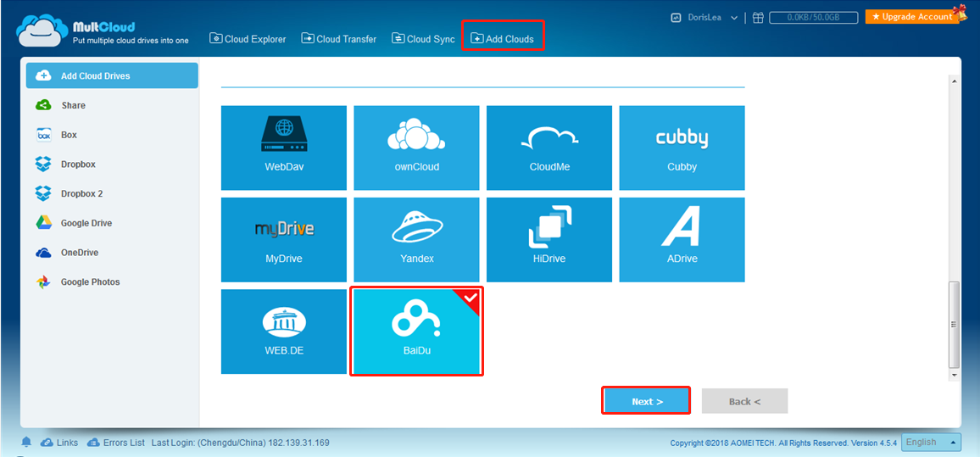
Task: Open the Cloud Transfer tab
Action: [x=339, y=39]
